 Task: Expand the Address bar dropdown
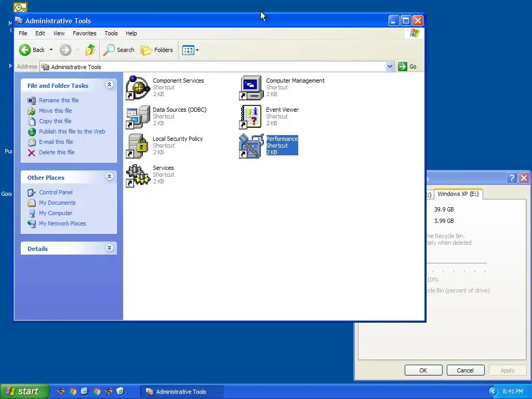390,66
